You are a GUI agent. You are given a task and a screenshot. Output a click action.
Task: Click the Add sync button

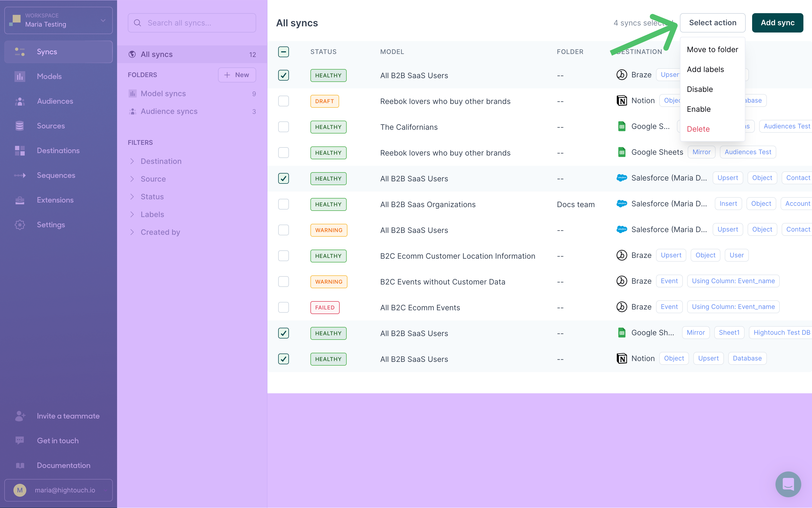(x=777, y=22)
